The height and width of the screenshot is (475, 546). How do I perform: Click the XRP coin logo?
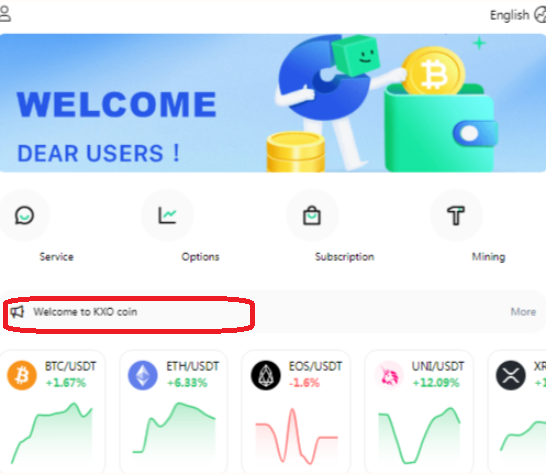pyautogui.click(x=511, y=375)
